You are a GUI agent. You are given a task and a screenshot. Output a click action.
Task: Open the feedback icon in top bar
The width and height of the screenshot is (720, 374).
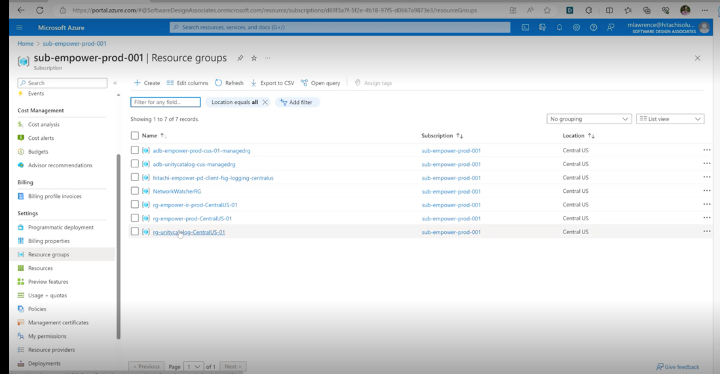coord(610,28)
